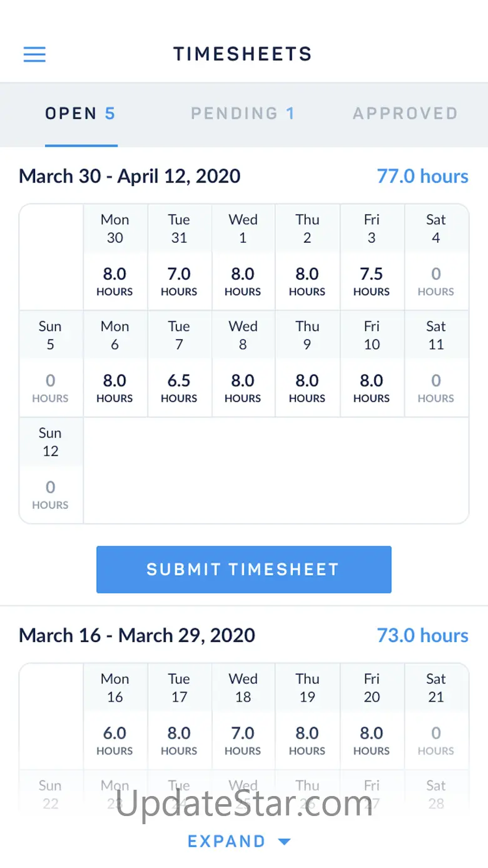This screenshot has width=488, height=868.
Task: Select the March 30 - April 12, 2020 heading
Action: coord(130,176)
